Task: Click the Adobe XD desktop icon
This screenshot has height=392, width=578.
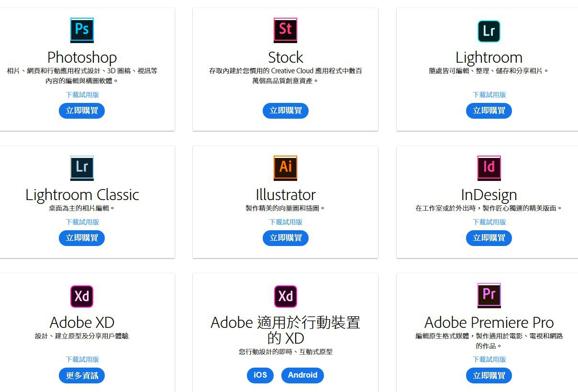Action: (82, 296)
